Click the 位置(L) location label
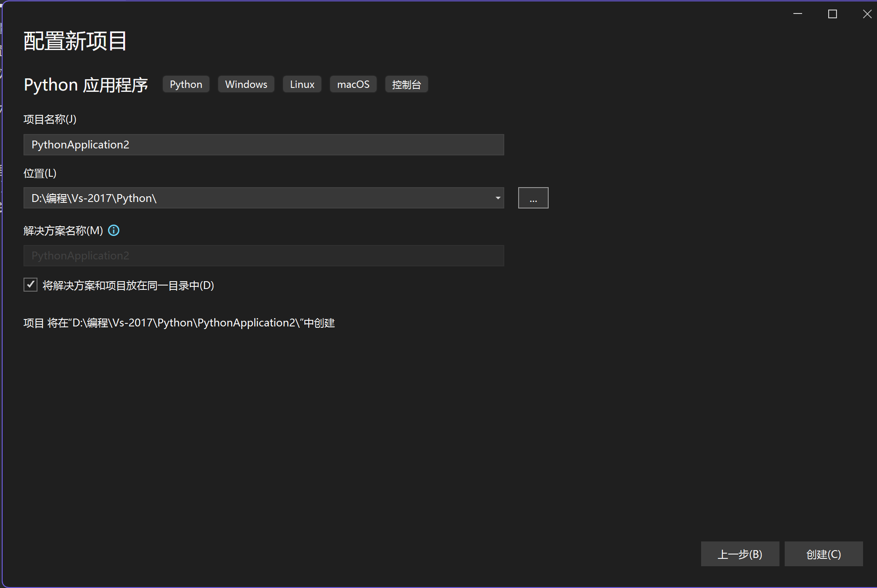The width and height of the screenshot is (877, 588). tap(40, 173)
